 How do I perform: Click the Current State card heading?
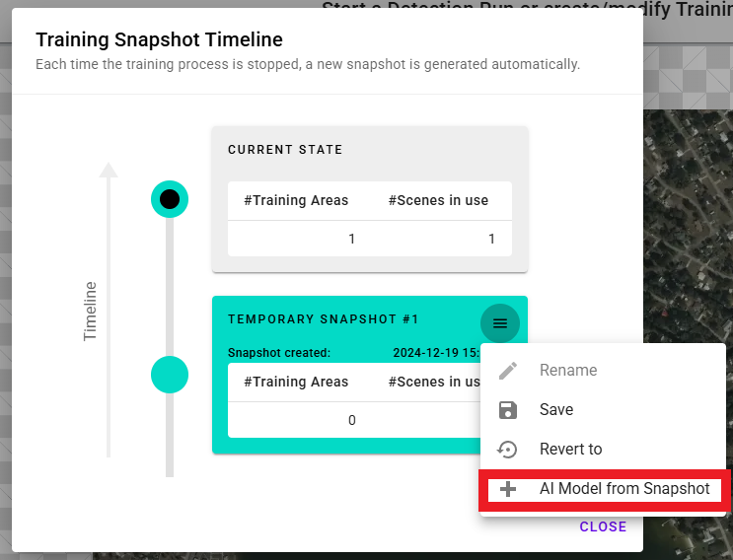click(285, 150)
